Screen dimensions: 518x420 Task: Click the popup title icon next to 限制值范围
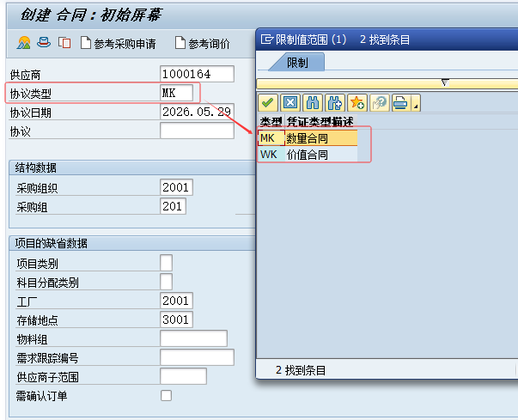pyautogui.click(x=267, y=40)
